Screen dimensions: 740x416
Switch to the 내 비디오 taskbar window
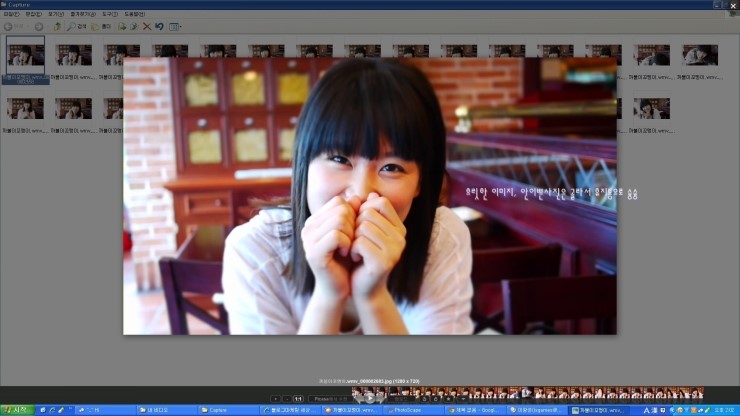(166, 410)
